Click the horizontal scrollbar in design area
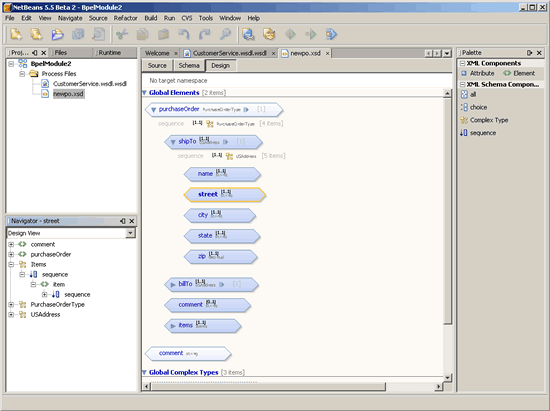Image resolution: width=550 pixels, height=411 pixels. (x=268, y=386)
